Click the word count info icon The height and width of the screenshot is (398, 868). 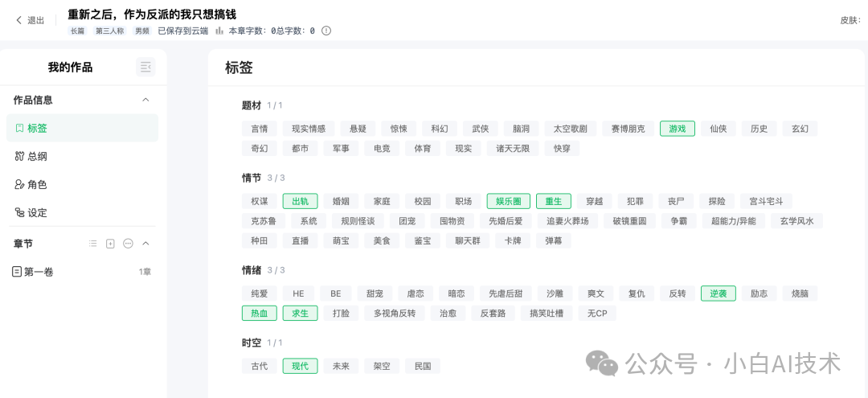click(x=326, y=31)
